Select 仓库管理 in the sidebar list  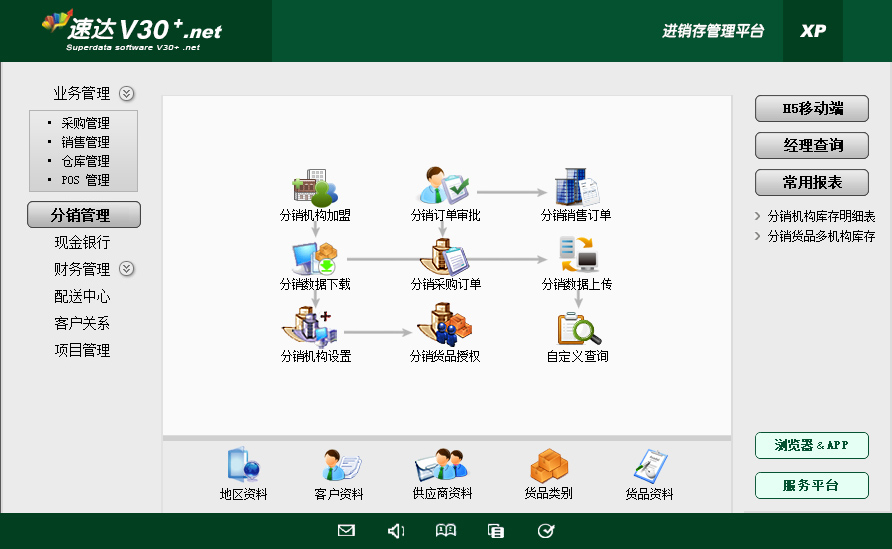(85, 161)
